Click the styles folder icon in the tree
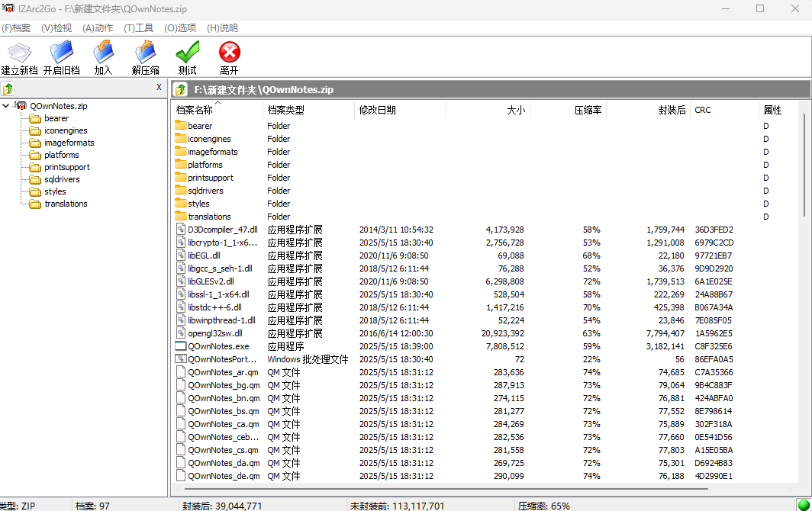The image size is (812, 511). [35, 191]
